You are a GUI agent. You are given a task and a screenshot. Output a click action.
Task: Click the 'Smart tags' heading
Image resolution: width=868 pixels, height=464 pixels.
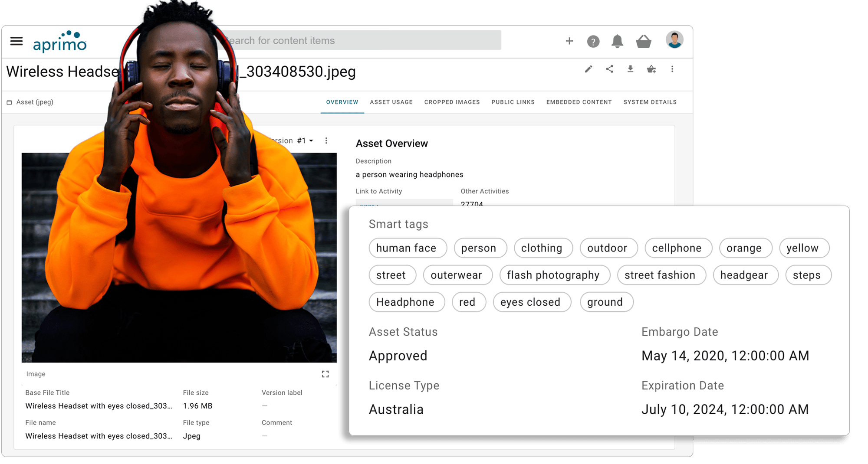(398, 224)
